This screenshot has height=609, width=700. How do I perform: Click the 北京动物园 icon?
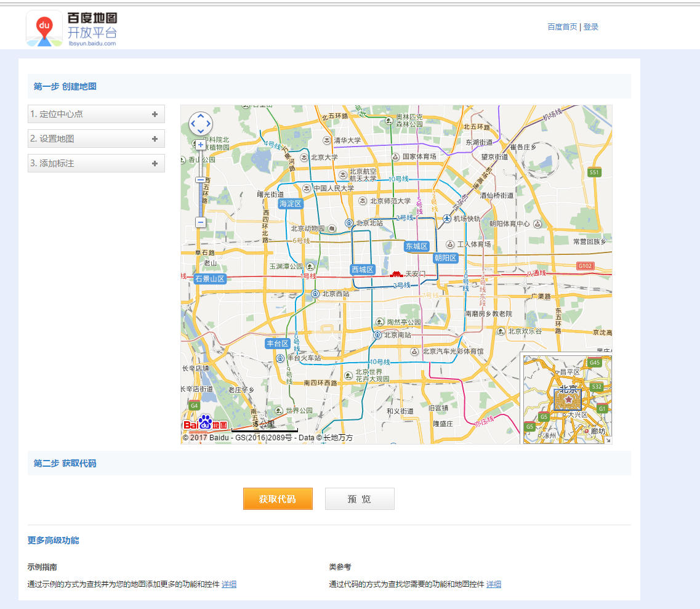pyautogui.click(x=332, y=228)
